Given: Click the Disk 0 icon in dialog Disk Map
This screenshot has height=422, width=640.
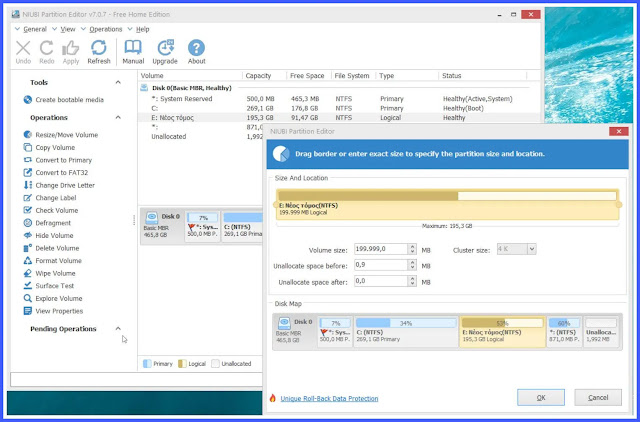Looking at the screenshot, I should pos(284,323).
